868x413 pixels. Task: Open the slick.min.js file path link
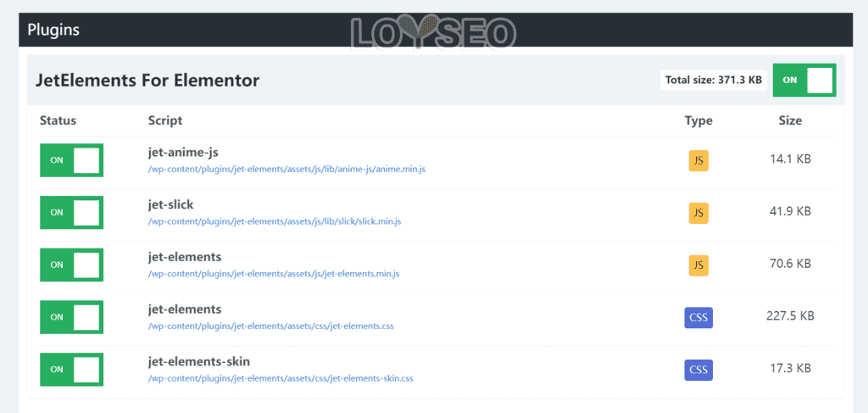pos(275,221)
